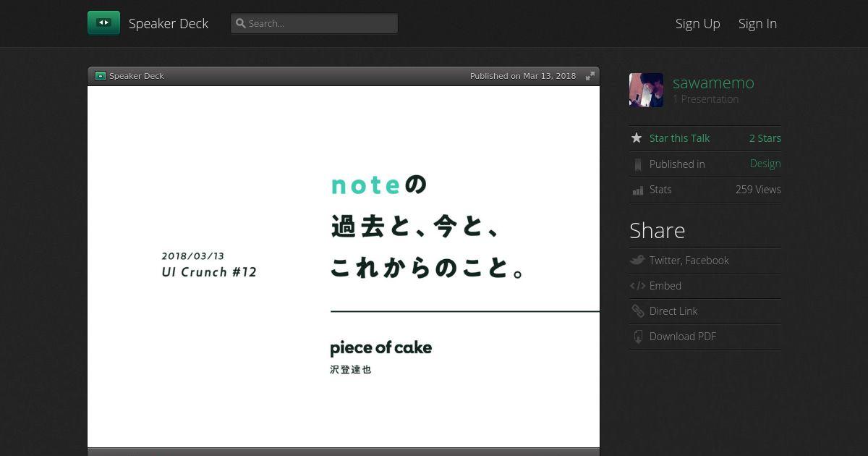
Task: Click the search magnifier icon
Action: [241, 23]
